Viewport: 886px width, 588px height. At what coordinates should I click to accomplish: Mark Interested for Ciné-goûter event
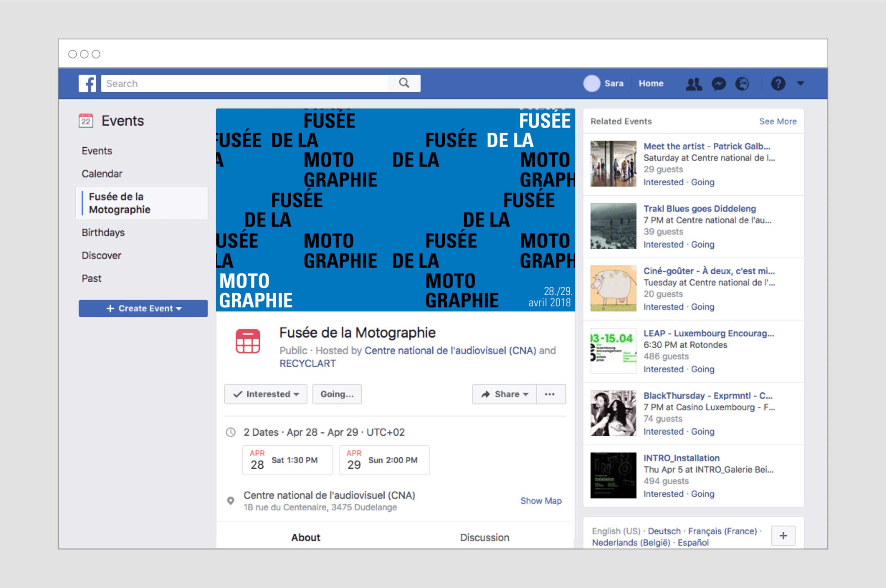coord(663,307)
